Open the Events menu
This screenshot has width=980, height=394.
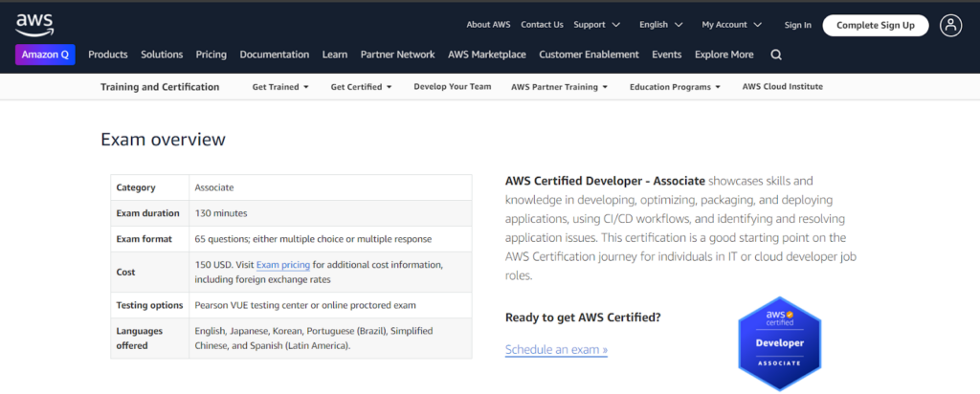pos(667,55)
